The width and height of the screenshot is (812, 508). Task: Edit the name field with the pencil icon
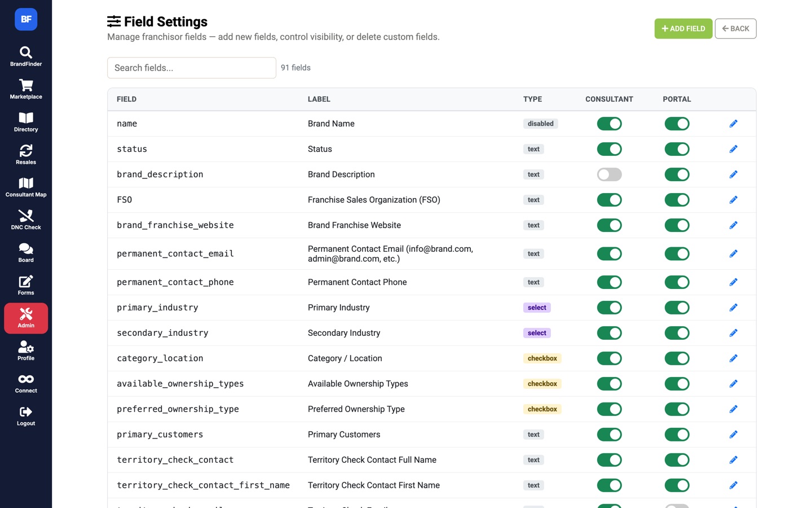click(x=733, y=124)
